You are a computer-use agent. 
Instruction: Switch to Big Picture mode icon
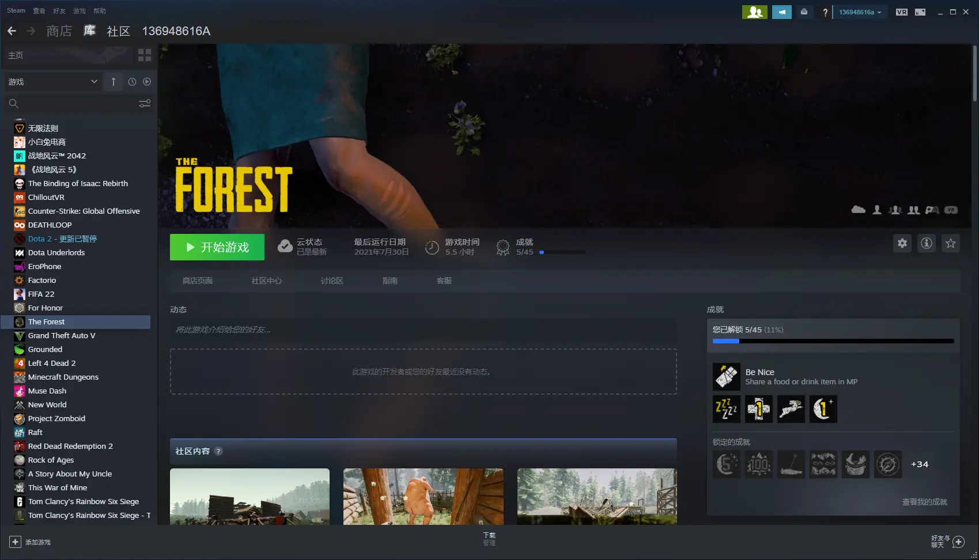(920, 12)
